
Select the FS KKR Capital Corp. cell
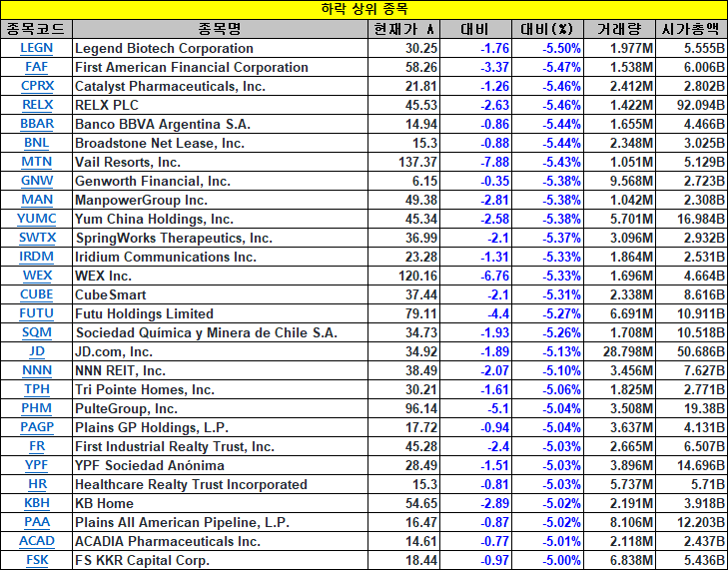[x=220, y=560]
